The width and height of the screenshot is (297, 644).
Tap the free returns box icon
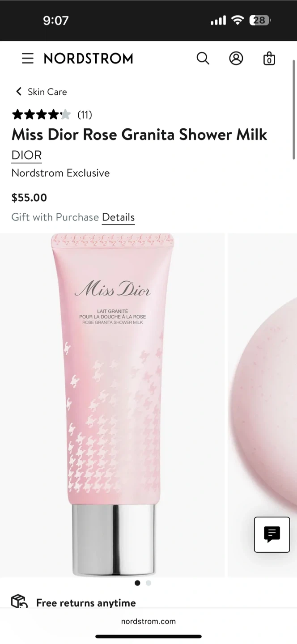(19, 602)
